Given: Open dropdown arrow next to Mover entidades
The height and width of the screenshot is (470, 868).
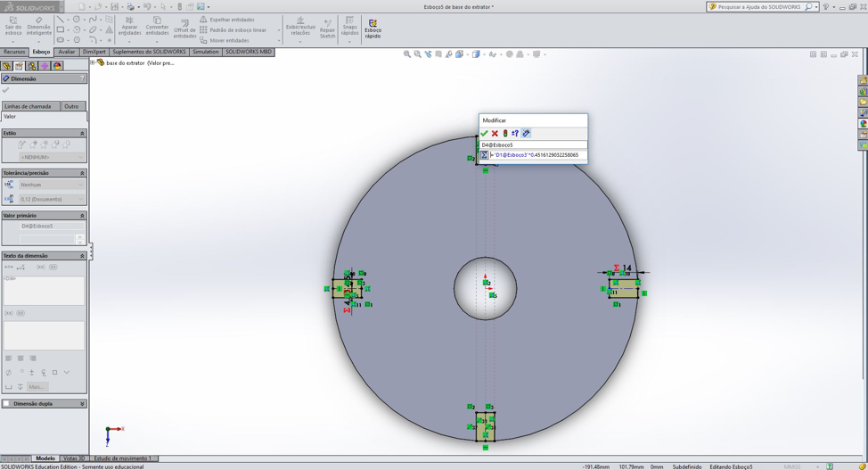Looking at the screenshot, I should click(278, 40).
